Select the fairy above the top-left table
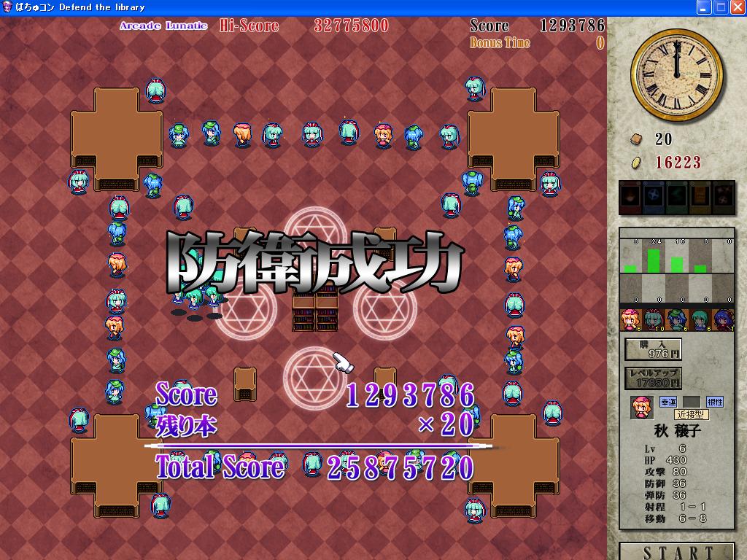The height and width of the screenshot is (560, 747). [155, 90]
